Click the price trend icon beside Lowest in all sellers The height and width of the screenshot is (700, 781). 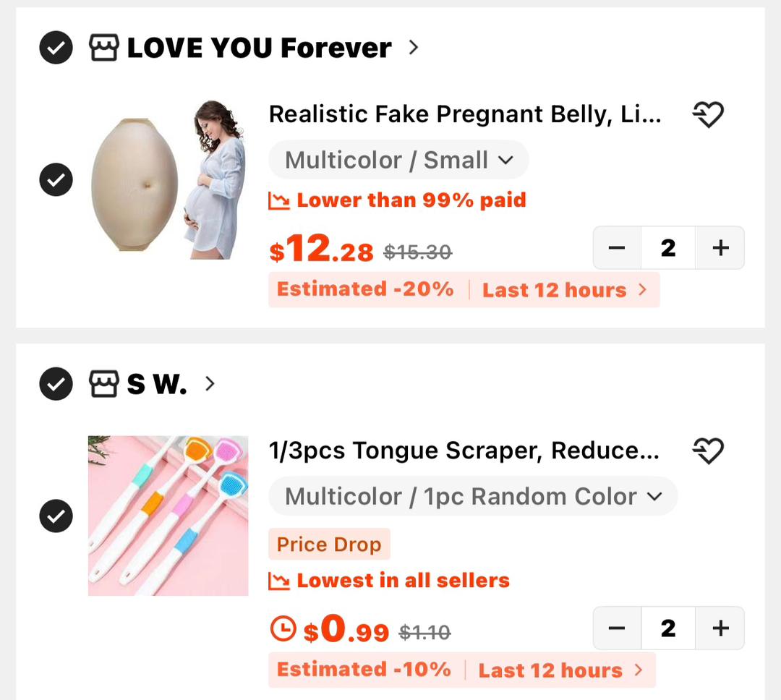pos(279,581)
